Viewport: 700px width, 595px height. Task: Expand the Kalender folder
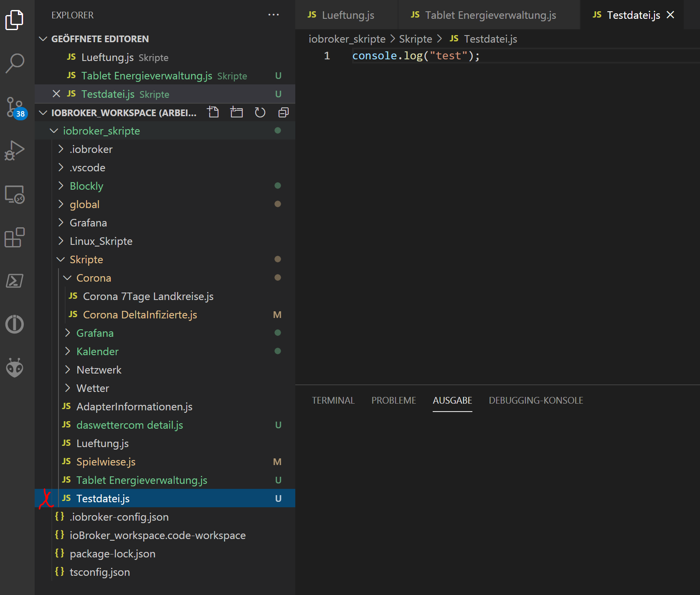pyautogui.click(x=68, y=351)
